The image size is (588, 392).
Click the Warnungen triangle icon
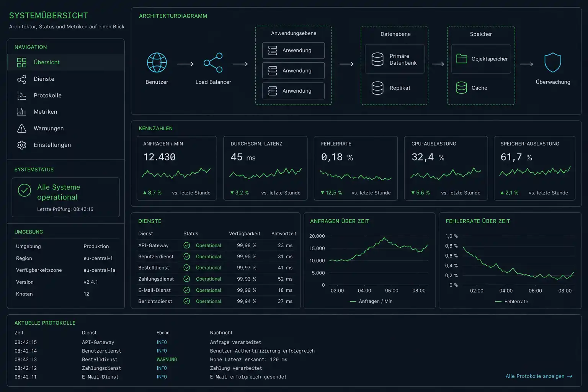click(x=22, y=128)
